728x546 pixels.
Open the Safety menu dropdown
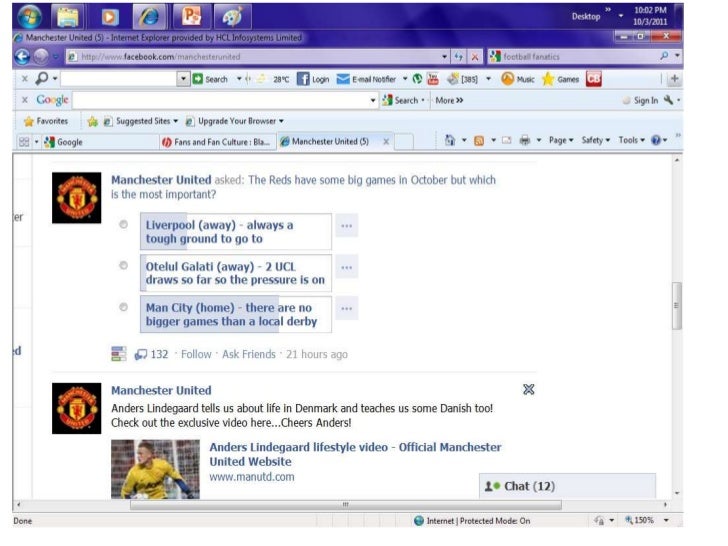(x=596, y=140)
